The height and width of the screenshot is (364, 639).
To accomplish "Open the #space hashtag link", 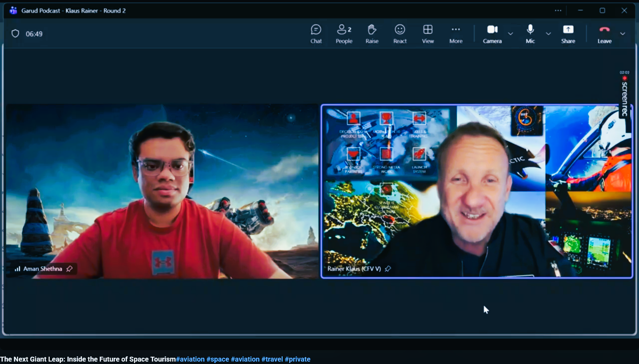I will [218, 359].
